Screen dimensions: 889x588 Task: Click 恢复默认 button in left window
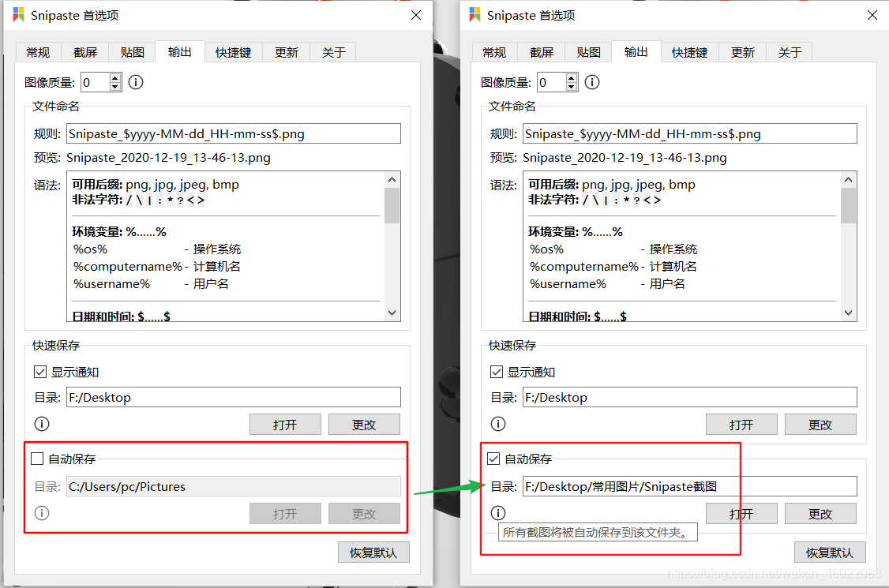pyautogui.click(x=373, y=552)
